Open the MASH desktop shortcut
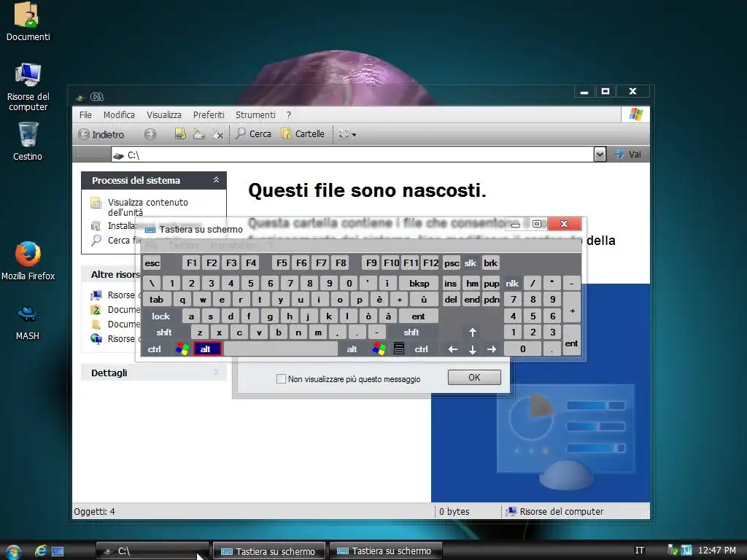 pyautogui.click(x=28, y=322)
